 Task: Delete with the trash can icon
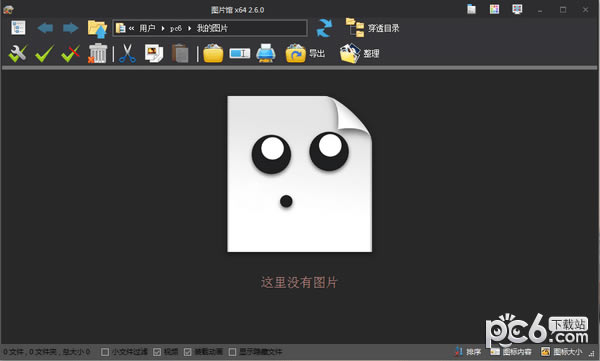click(97, 53)
